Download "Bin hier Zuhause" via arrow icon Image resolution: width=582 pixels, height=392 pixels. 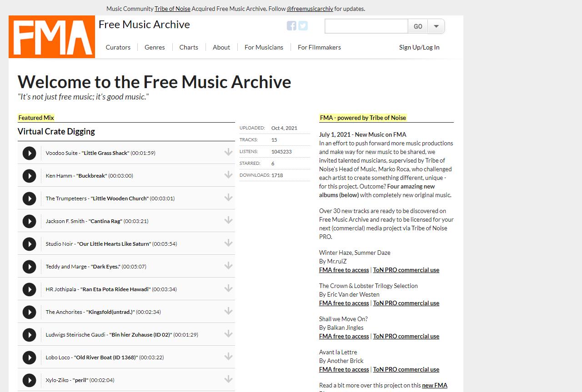228,334
